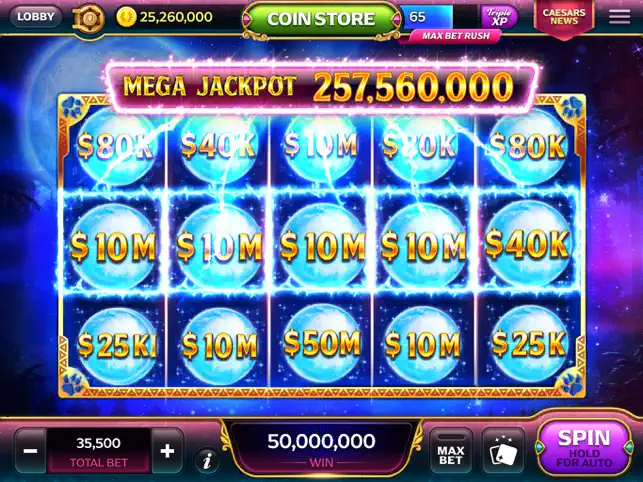Open the Caesars News banner
Viewport: 643px width, 482px height.
[564, 18]
